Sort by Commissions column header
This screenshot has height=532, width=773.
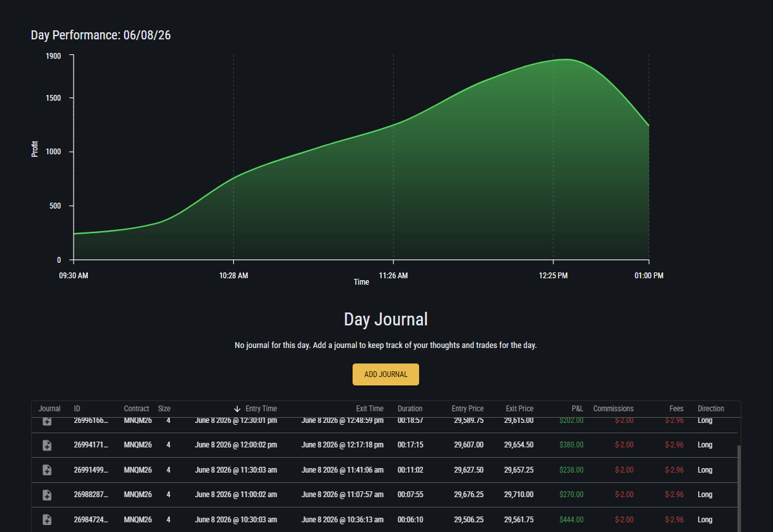[613, 409]
